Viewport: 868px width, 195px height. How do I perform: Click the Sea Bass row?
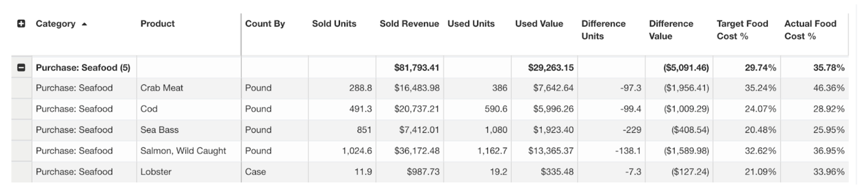(x=159, y=130)
